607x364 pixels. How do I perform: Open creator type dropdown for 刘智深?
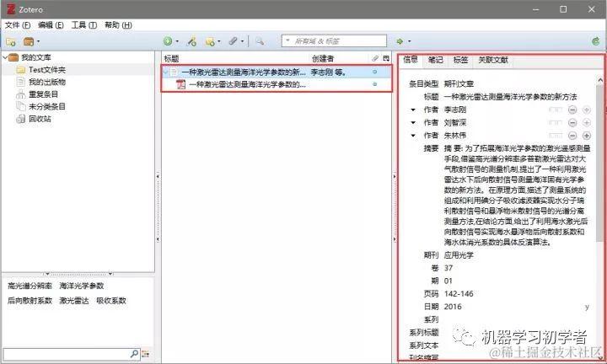413,123
